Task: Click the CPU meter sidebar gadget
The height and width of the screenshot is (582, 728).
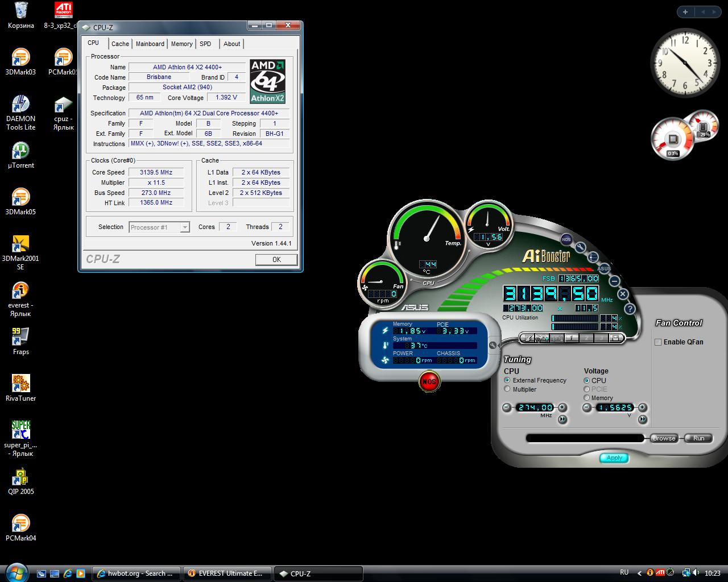Action: pos(685,135)
